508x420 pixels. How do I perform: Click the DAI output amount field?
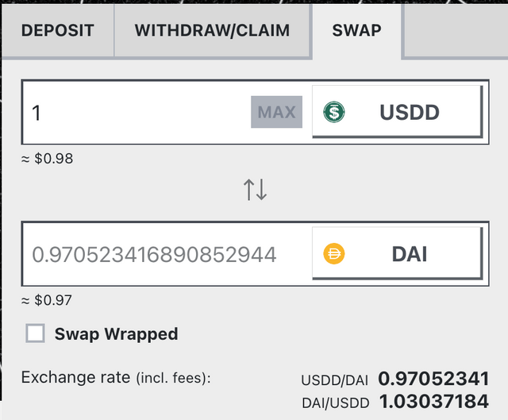pos(155,254)
